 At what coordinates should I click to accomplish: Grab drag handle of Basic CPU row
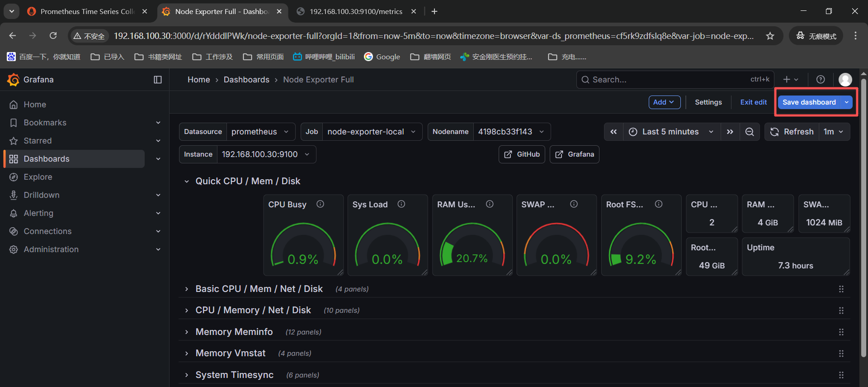(841, 289)
